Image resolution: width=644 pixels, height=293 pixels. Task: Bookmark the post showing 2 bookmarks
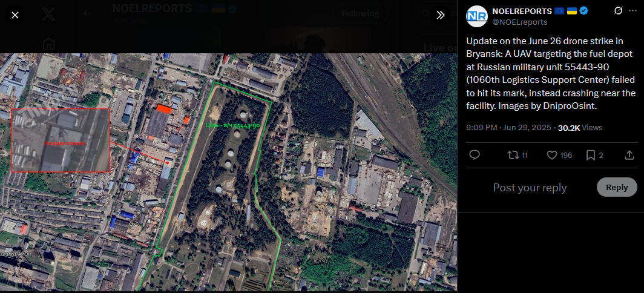click(594, 155)
